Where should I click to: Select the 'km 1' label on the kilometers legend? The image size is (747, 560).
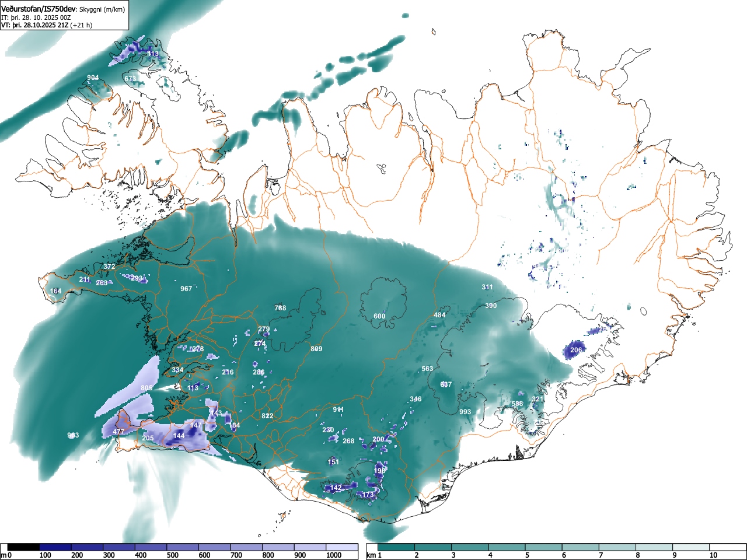(x=374, y=555)
